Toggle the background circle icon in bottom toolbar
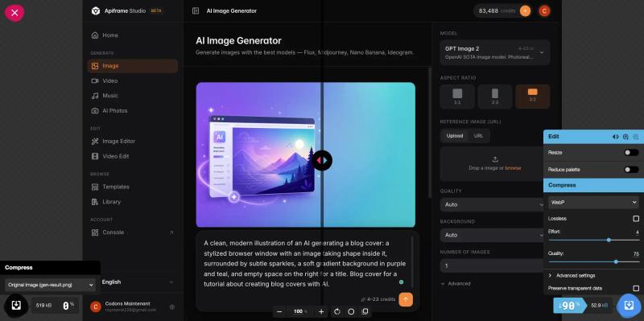The width and height of the screenshot is (644, 321). tap(351, 311)
